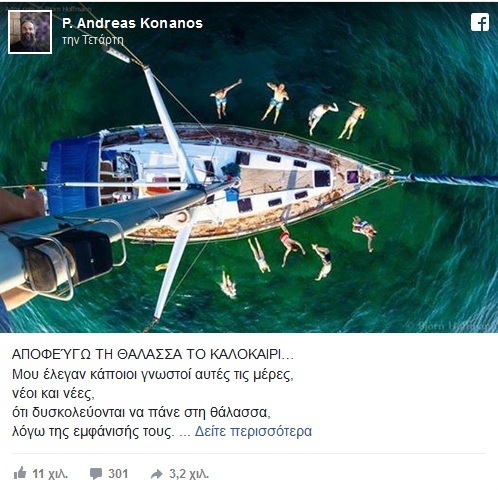Click the Facebook logo icon
498x490 pixels.
pos(480,23)
